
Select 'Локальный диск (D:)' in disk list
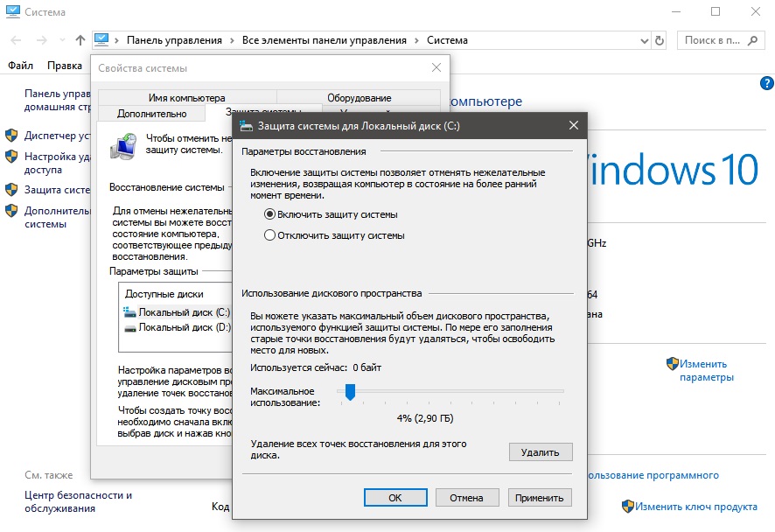(x=177, y=327)
